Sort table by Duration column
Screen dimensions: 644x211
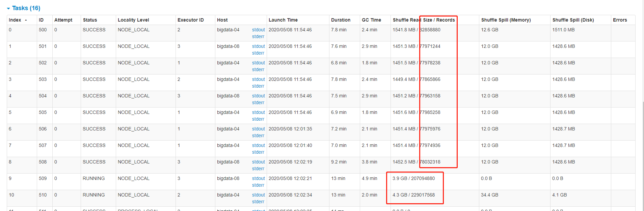tap(341, 20)
